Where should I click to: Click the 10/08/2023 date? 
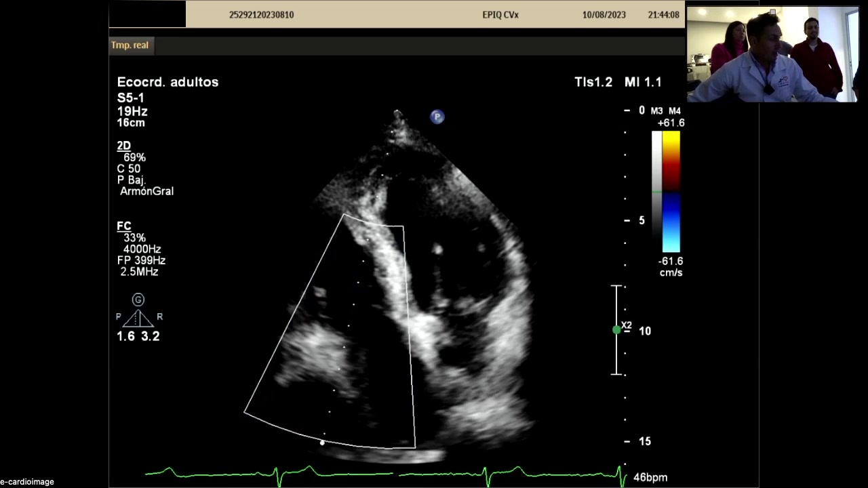click(605, 15)
